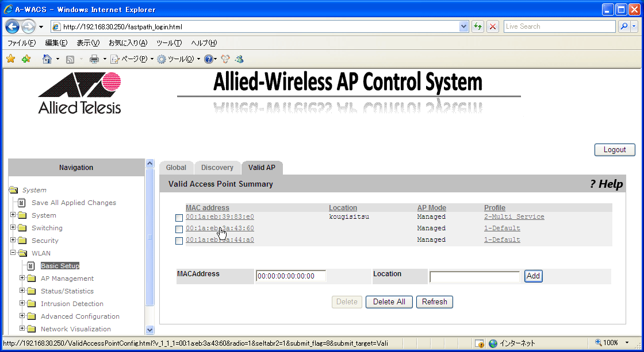Image resolution: width=644 pixels, height=352 pixels.
Task: Go forward using the browser Forward arrow
Action: click(x=28, y=26)
